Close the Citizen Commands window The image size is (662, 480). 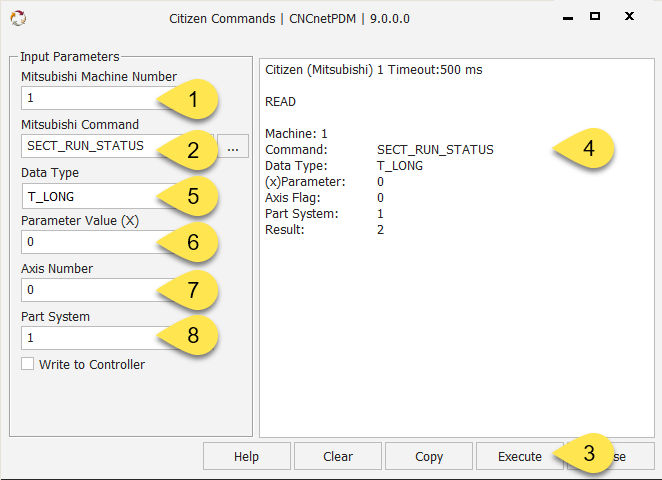(629, 16)
